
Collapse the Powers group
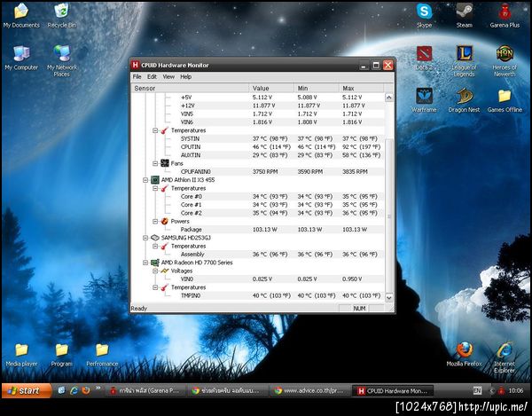click(155, 221)
